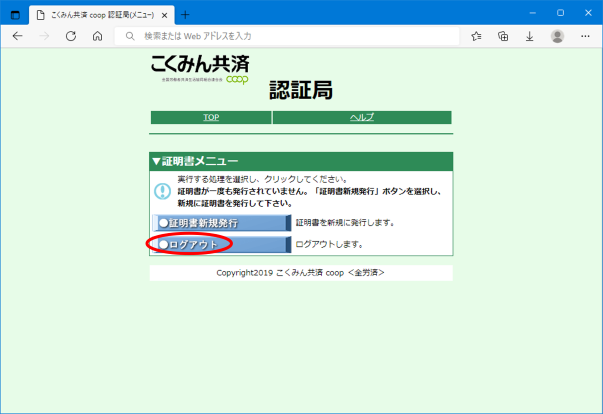Open the Downloads arrow icon
The image size is (603, 414).
pos(530,36)
